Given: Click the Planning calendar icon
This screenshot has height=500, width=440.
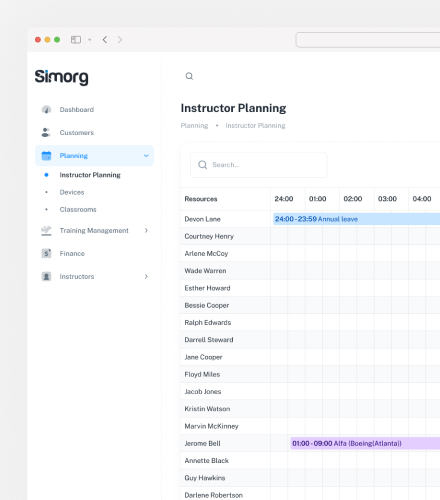Looking at the screenshot, I should (x=46, y=156).
